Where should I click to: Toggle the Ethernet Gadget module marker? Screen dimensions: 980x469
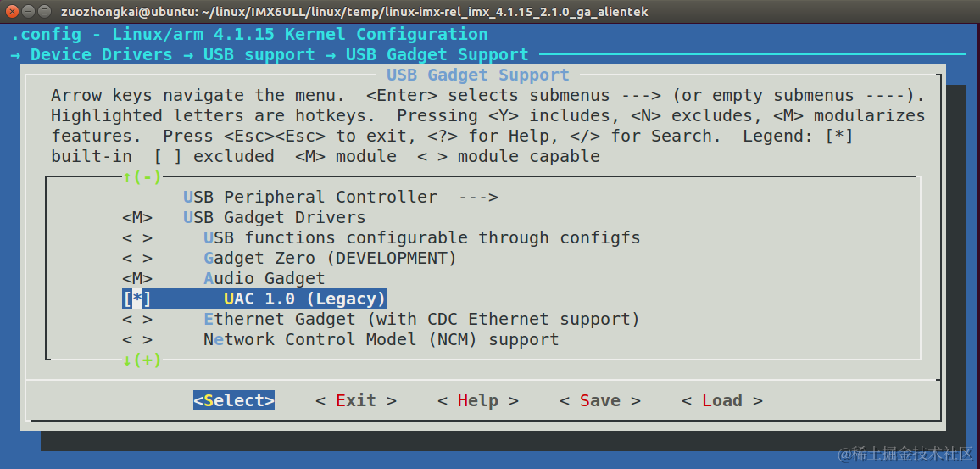point(137,320)
